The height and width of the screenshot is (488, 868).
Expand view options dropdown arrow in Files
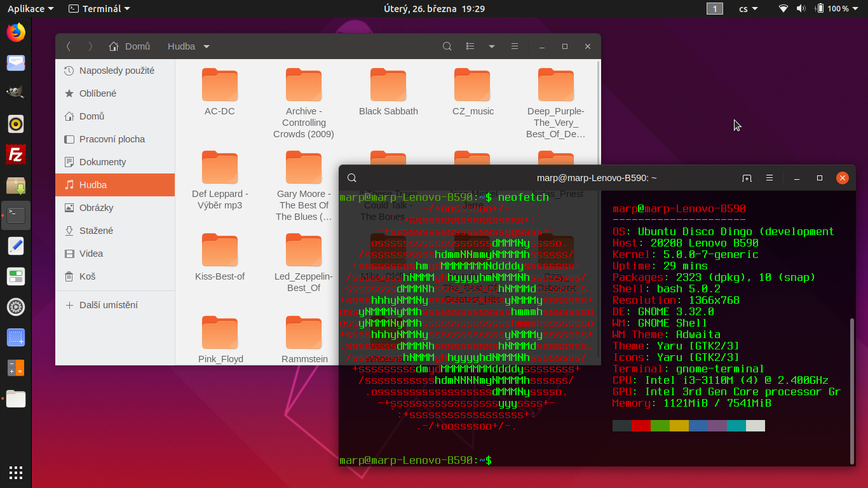coord(492,46)
